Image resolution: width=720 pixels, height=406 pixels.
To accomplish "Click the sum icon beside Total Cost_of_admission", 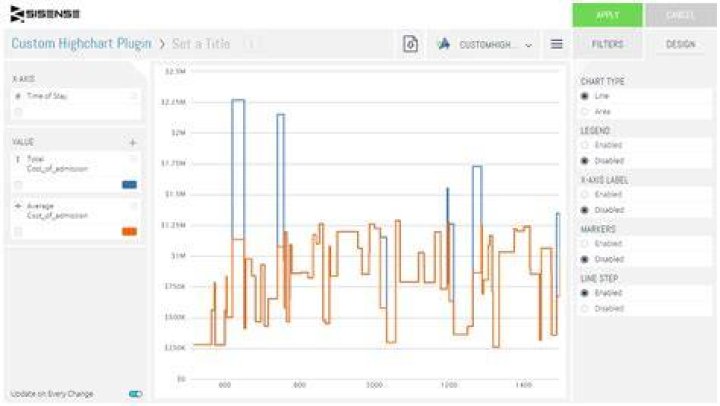I will click(18, 159).
